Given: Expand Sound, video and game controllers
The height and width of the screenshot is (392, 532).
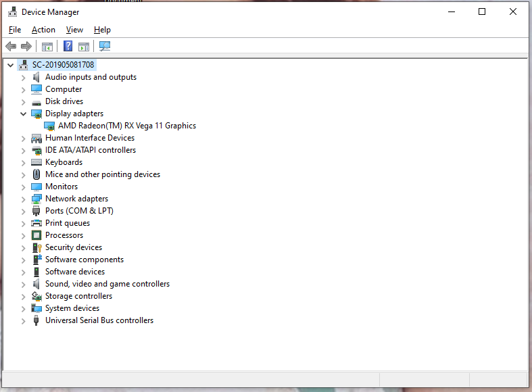Looking at the screenshot, I should coord(23,285).
